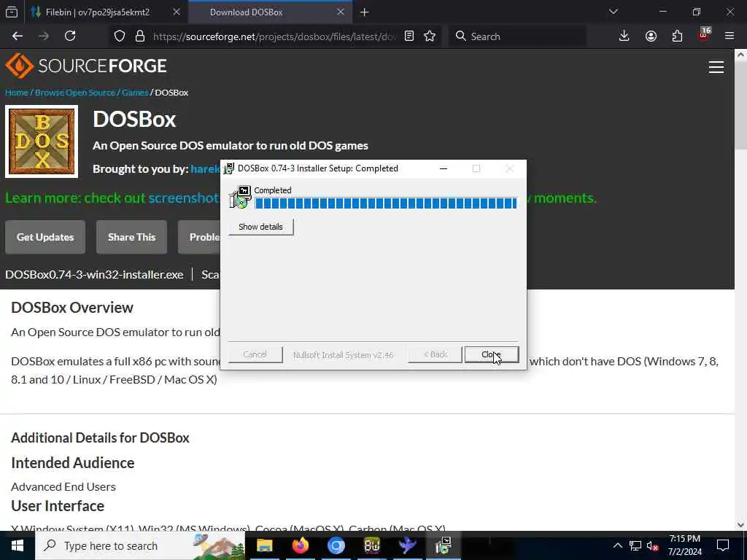Click the DOSBox project logo thumbnail

click(x=42, y=141)
